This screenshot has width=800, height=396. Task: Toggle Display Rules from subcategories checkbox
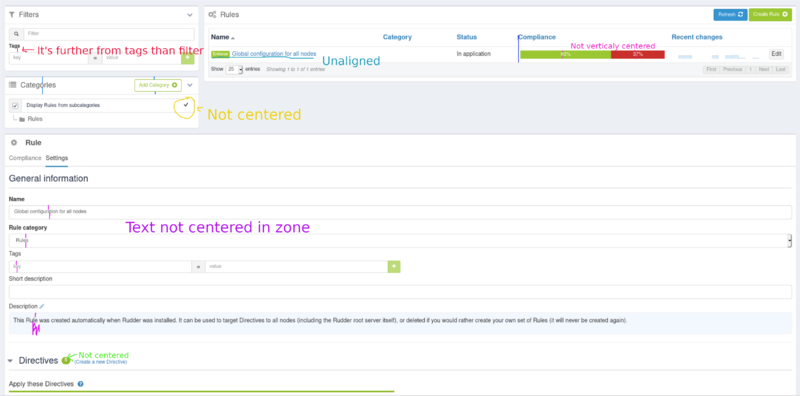(x=15, y=106)
